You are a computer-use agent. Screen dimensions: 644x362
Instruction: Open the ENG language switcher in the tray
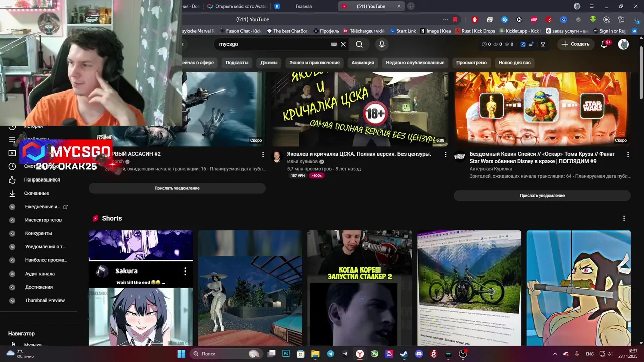(589, 354)
